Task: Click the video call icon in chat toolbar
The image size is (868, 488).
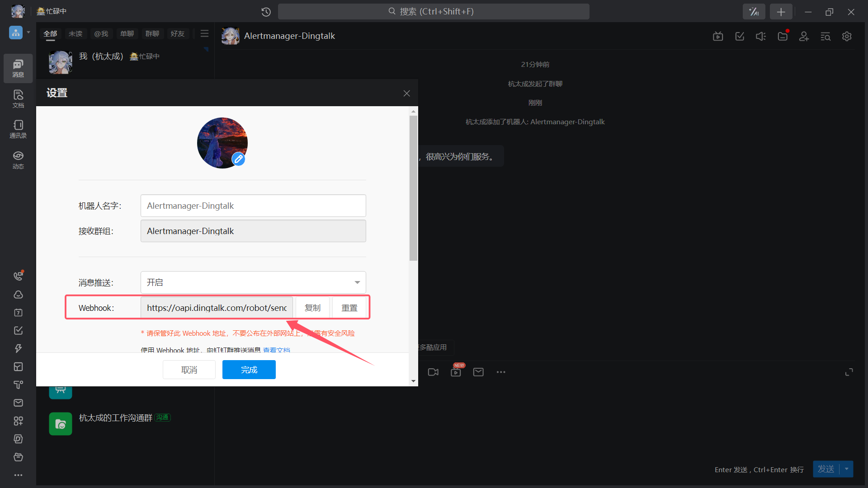Action: click(433, 372)
